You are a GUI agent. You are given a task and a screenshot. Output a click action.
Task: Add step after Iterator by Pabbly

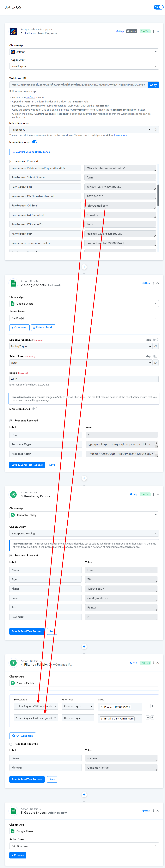tap(84, 646)
